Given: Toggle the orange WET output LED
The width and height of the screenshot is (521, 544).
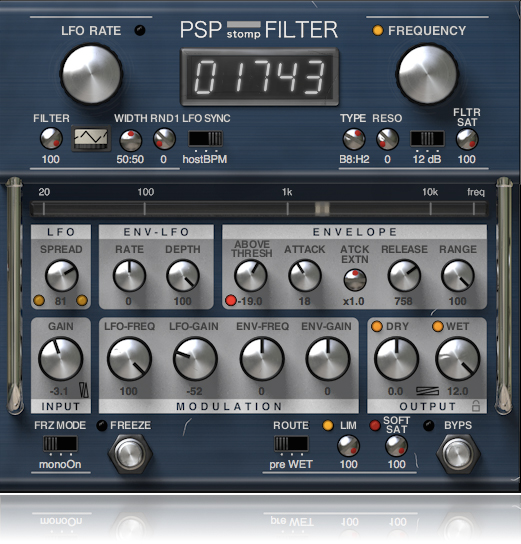Looking at the screenshot, I should point(437,326).
